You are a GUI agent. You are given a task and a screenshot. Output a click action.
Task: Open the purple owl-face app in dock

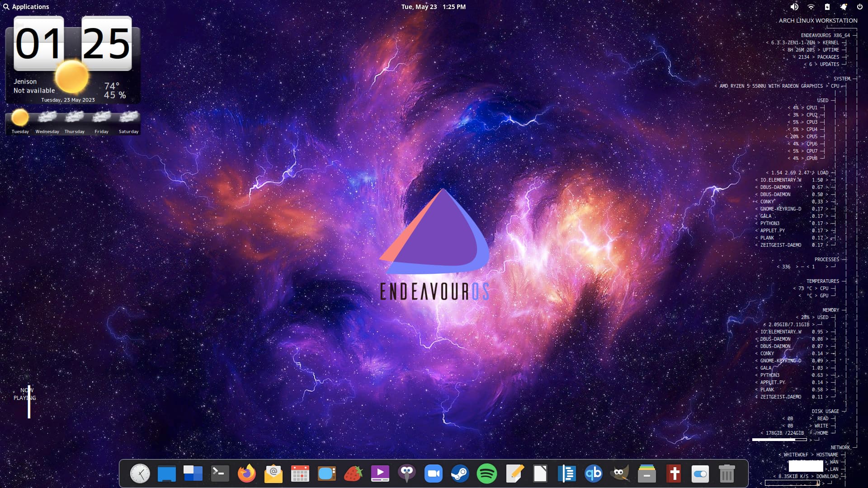click(407, 474)
